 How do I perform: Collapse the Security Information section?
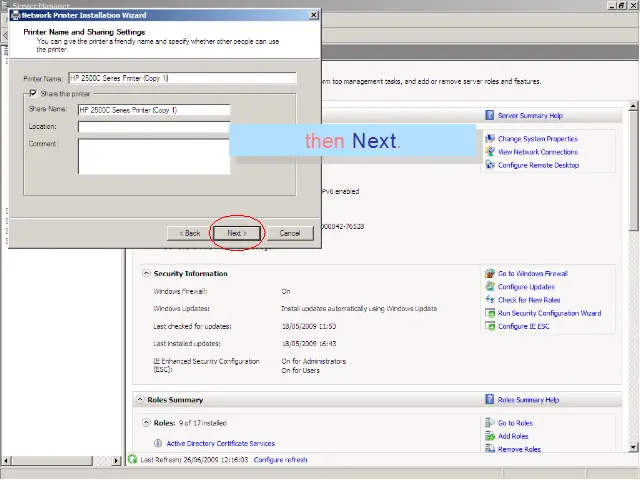click(146, 273)
